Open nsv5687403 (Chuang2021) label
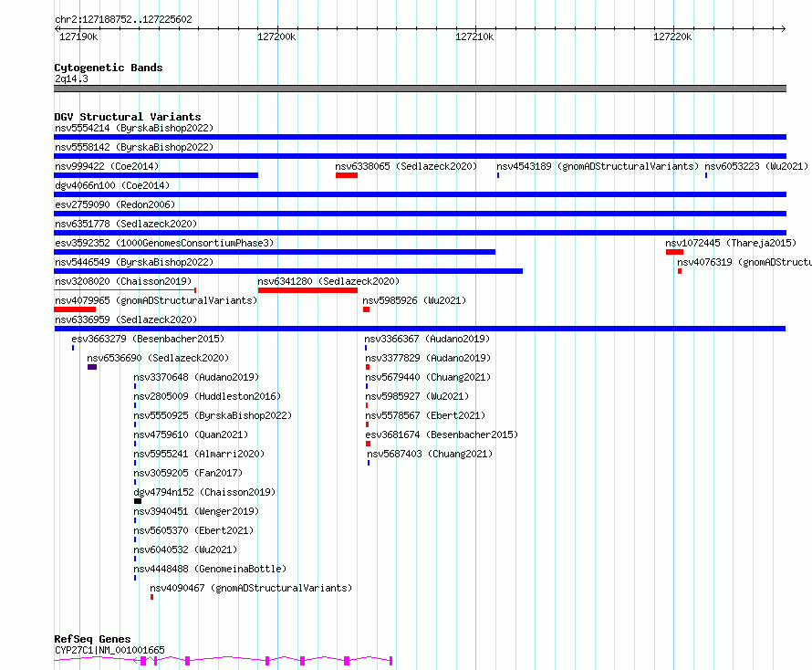Image resolution: width=812 pixels, height=670 pixels. (430, 454)
